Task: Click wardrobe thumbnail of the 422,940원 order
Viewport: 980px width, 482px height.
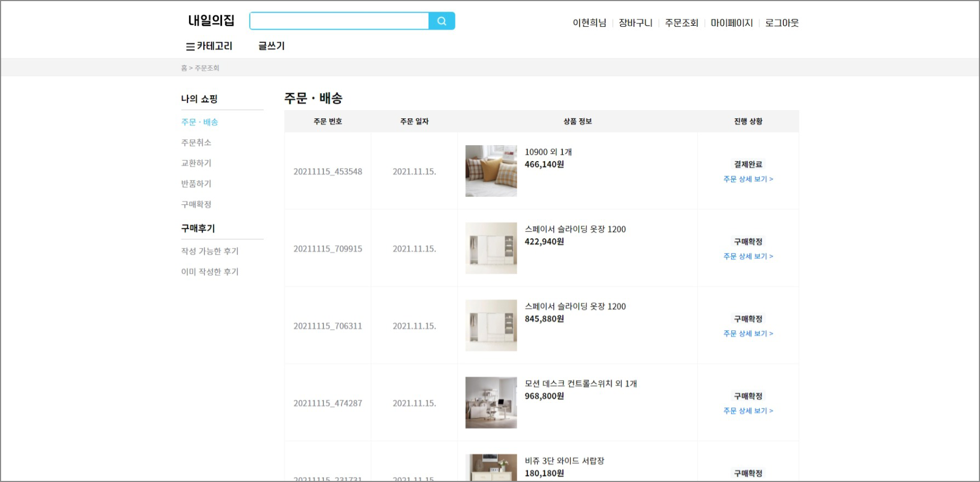Action: [491, 248]
